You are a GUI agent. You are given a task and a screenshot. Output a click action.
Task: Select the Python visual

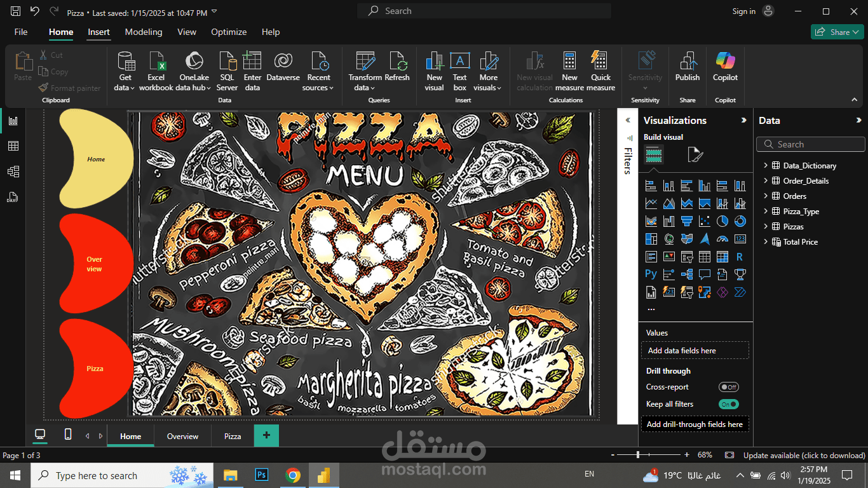pyautogui.click(x=651, y=274)
